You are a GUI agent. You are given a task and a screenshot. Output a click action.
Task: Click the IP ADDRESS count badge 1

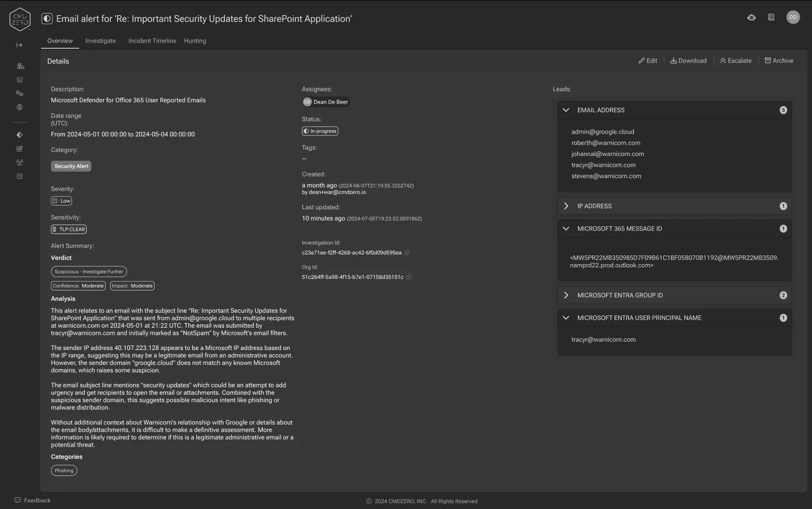pos(783,206)
